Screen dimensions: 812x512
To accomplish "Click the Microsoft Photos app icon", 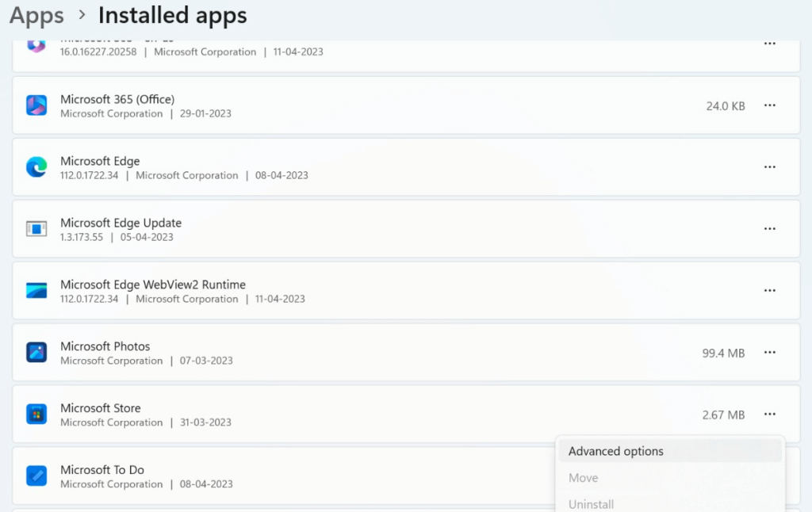I will [x=36, y=353].
